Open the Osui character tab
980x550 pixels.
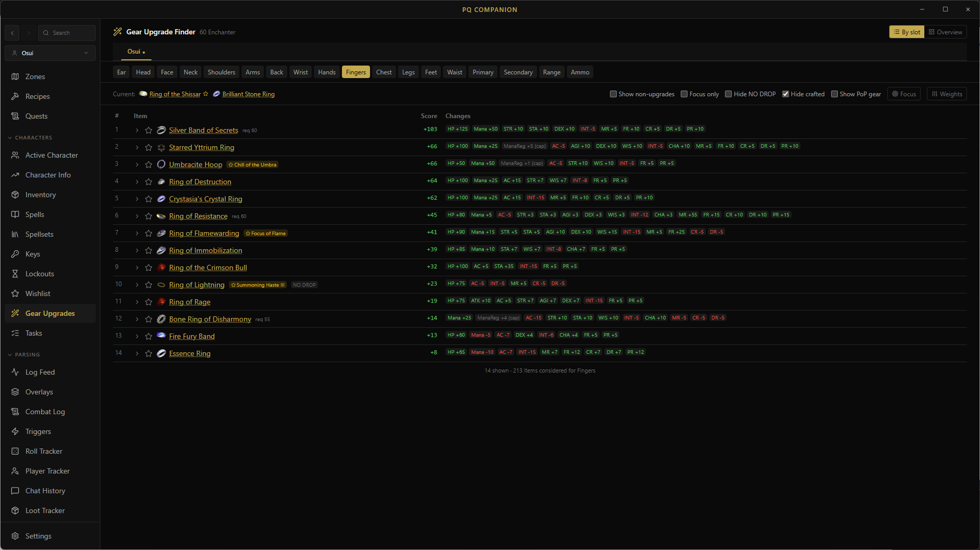tap(136, 52)
